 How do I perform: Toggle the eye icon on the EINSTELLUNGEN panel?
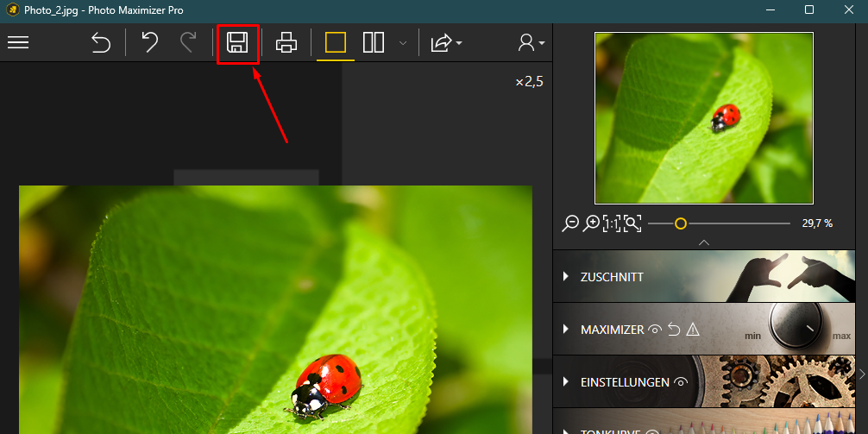pos(681,382)
